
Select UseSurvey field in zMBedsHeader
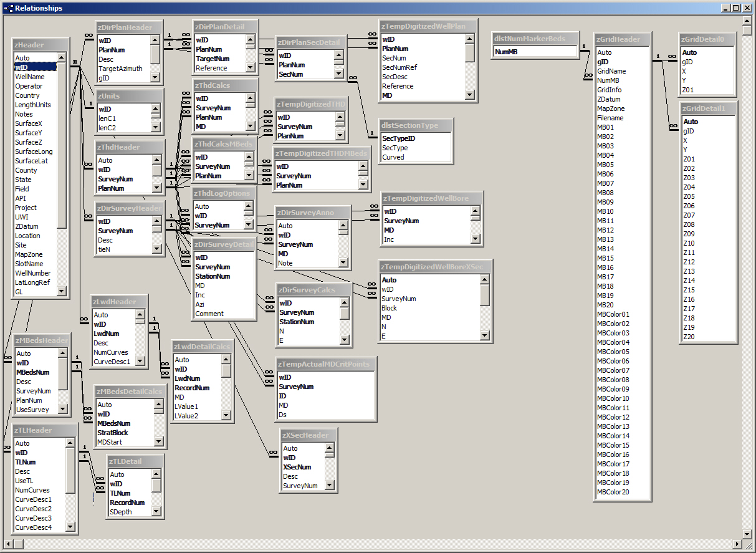click(x=36, y=410)
